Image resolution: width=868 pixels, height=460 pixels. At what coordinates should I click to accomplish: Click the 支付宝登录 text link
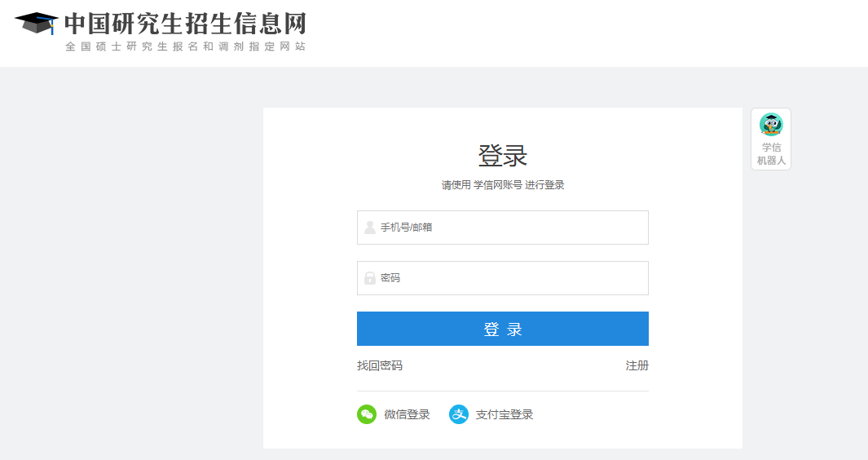(x=504, y=414)
